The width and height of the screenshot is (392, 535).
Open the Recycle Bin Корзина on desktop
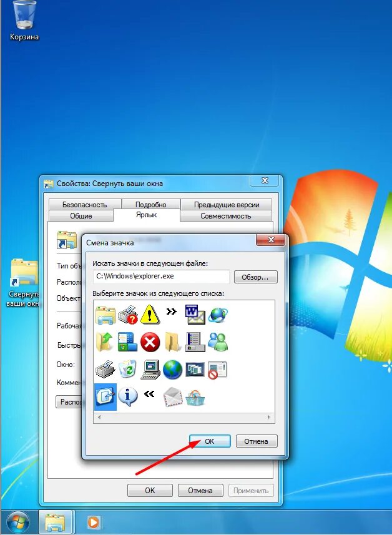coord(24,21)
